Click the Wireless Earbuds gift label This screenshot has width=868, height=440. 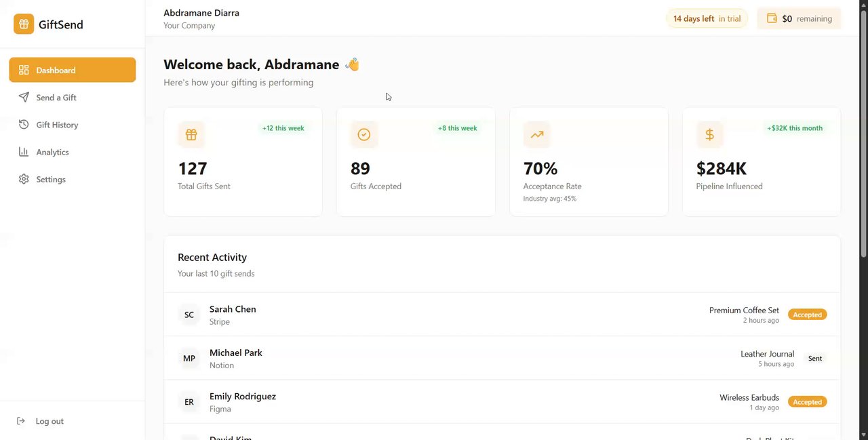pos(749,397)
